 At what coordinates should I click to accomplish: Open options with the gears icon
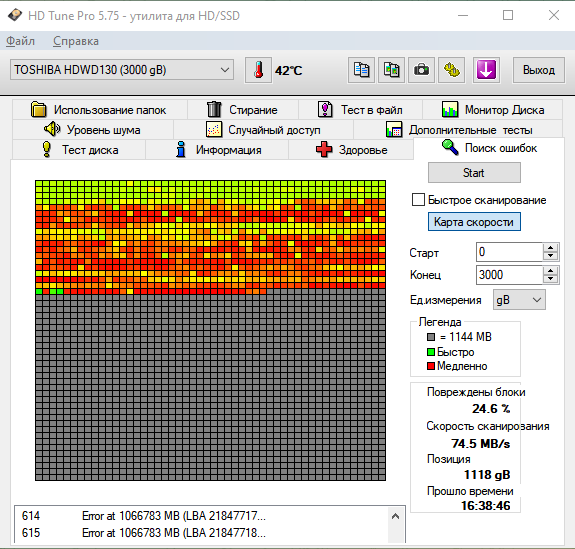(451, 70)
